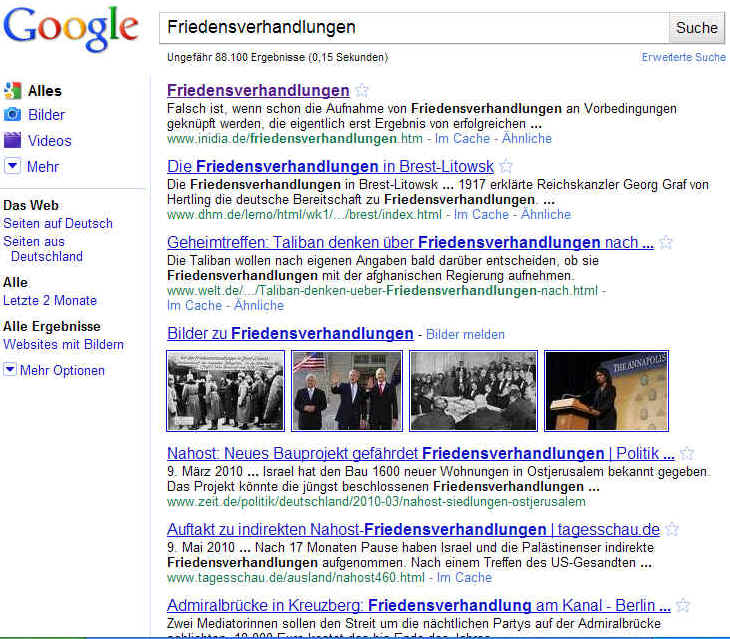Open Ähnliche for welt.de result
730x639 pixels.
click(x=259, y=305)
